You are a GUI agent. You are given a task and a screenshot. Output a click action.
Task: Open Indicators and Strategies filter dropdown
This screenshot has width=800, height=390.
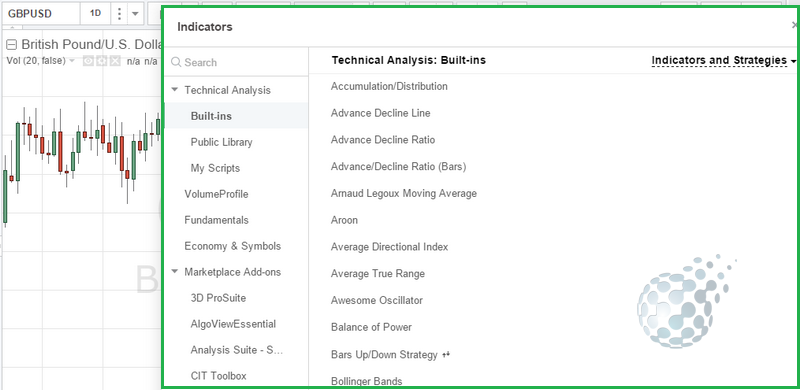724,60
